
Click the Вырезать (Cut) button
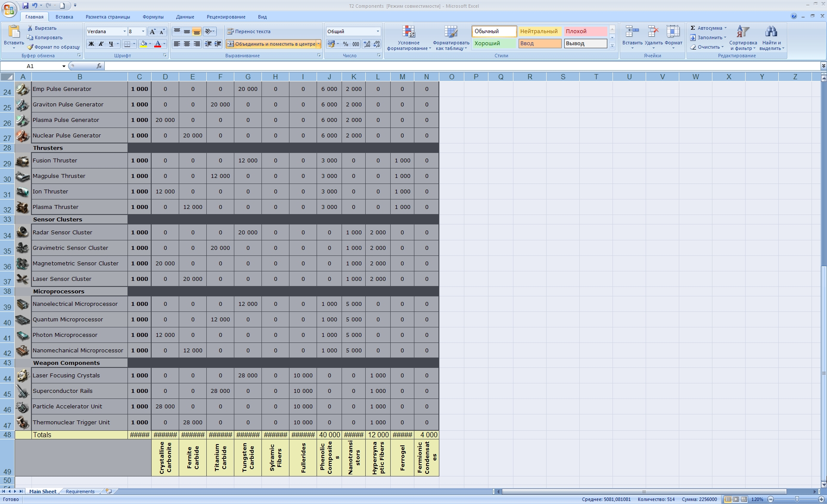(42, 28)
